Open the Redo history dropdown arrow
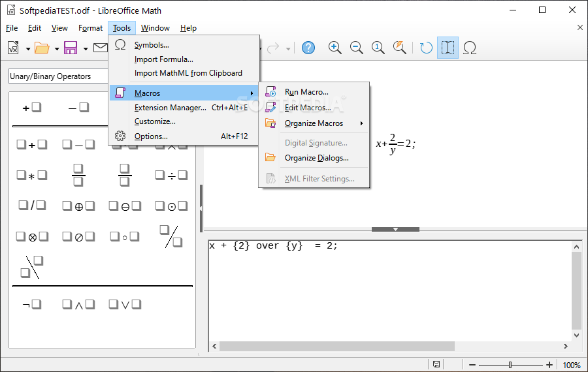The image size is (588, 372). 288,49
